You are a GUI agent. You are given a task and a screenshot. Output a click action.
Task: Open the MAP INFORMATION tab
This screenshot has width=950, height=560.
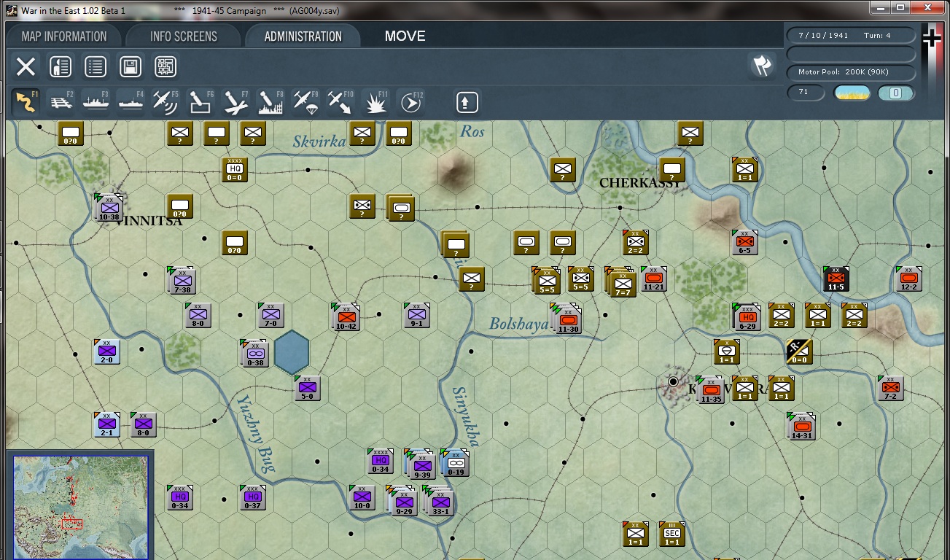tap(64, 36)
